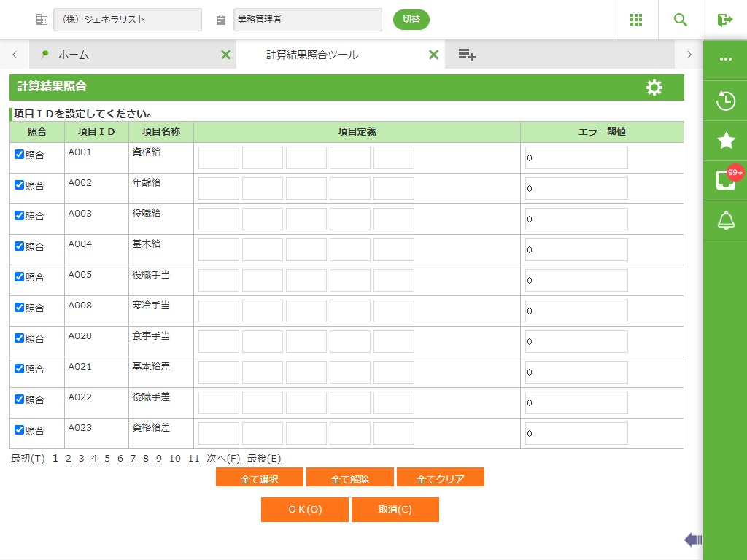747x560 pixels.
Task: Open settings gear in 計算結果照合 header
Action: pos(654,87)
